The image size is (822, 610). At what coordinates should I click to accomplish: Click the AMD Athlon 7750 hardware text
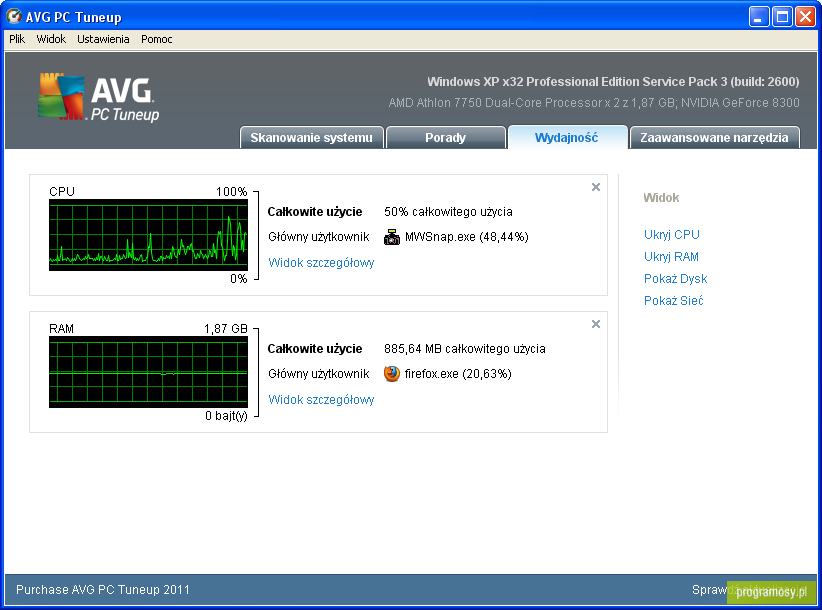594,103
